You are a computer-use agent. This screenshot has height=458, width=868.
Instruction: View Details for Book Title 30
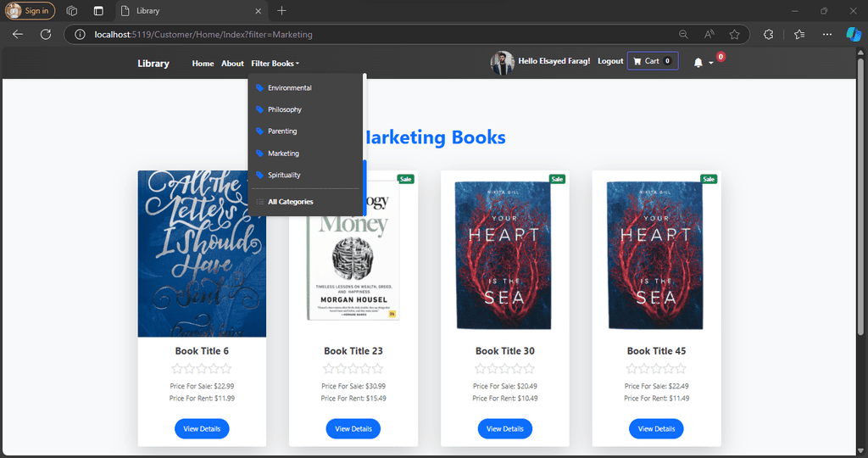click(505, 428)
